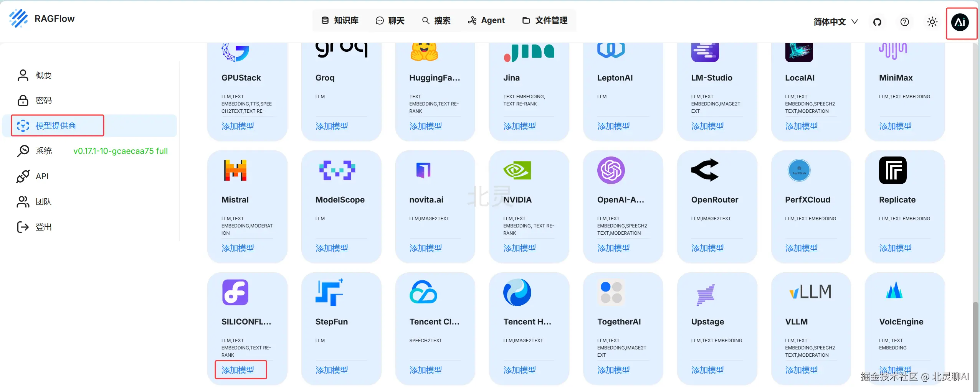This screenshot has width=980, height=392.
Task: Open the help question mark icon
Action: (905, 22)
